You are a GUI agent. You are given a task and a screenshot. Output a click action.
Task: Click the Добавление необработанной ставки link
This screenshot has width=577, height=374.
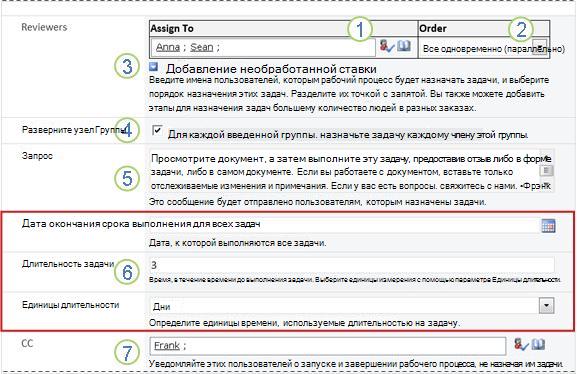pos(271,69)
